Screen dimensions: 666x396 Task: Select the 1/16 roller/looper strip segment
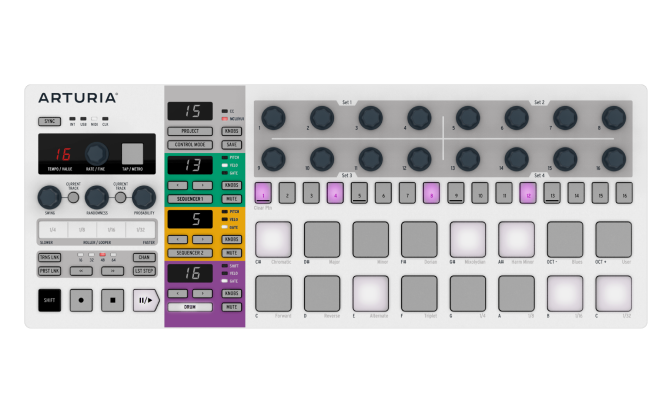111,230
